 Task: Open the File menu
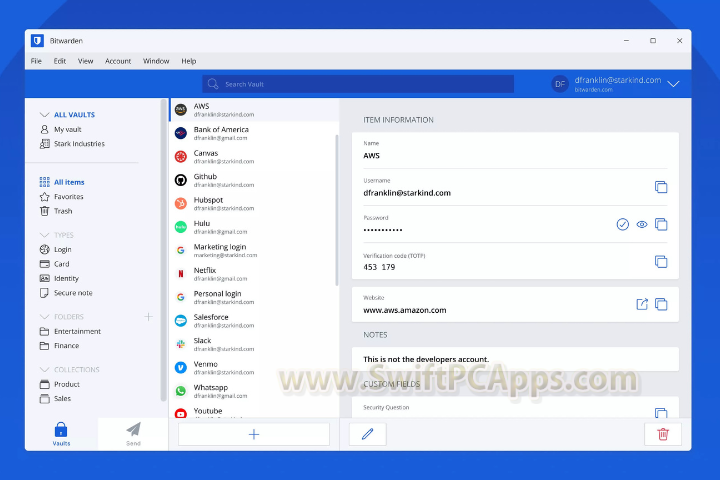click(36, 61)
